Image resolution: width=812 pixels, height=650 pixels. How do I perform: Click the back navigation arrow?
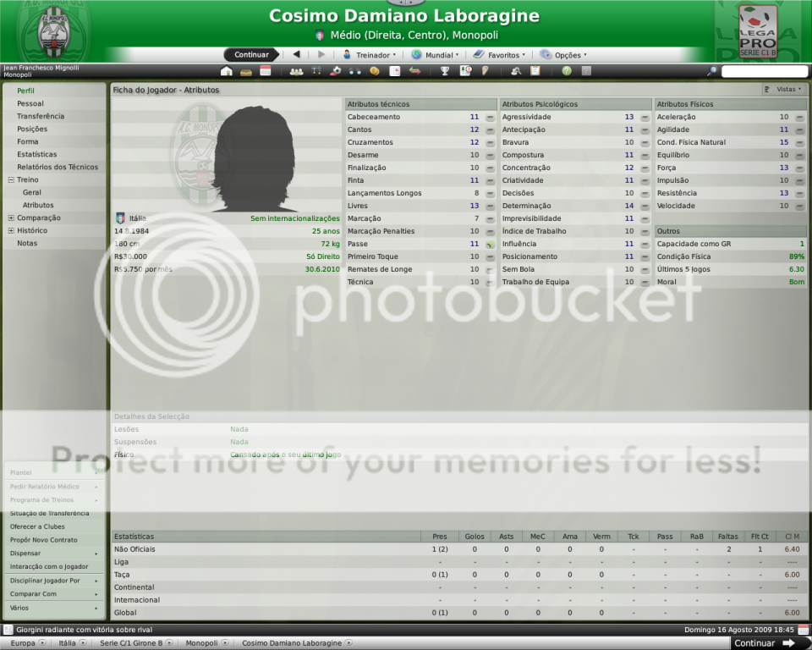pyautogui.click(x=296, y=55)
